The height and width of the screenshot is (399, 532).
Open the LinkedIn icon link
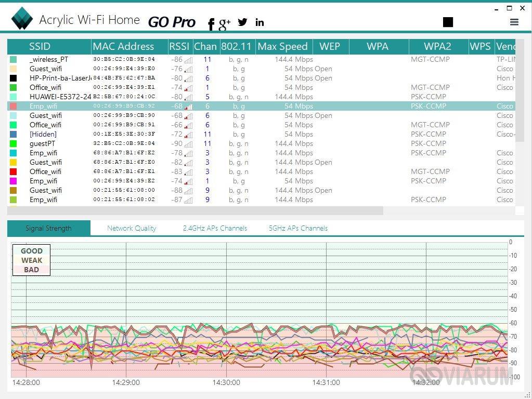(x=259, y=22)
